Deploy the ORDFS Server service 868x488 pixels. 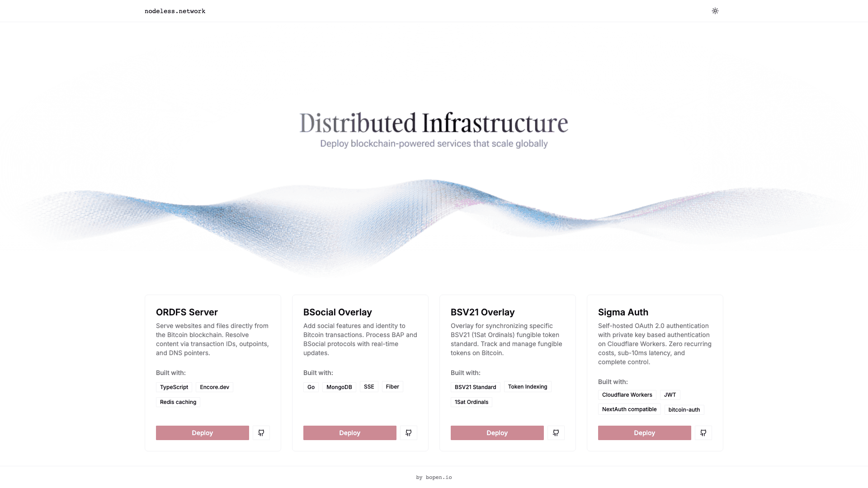202,432
